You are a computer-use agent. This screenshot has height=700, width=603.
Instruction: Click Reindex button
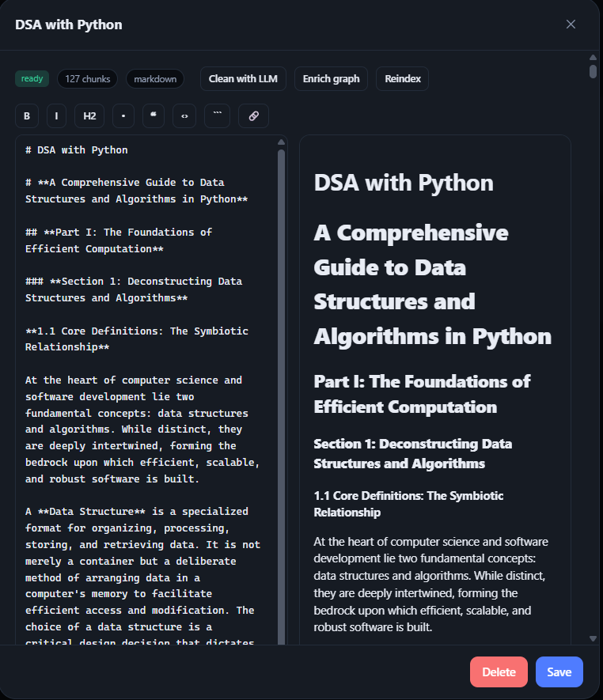pyautogui.click(x=403, y=78)
